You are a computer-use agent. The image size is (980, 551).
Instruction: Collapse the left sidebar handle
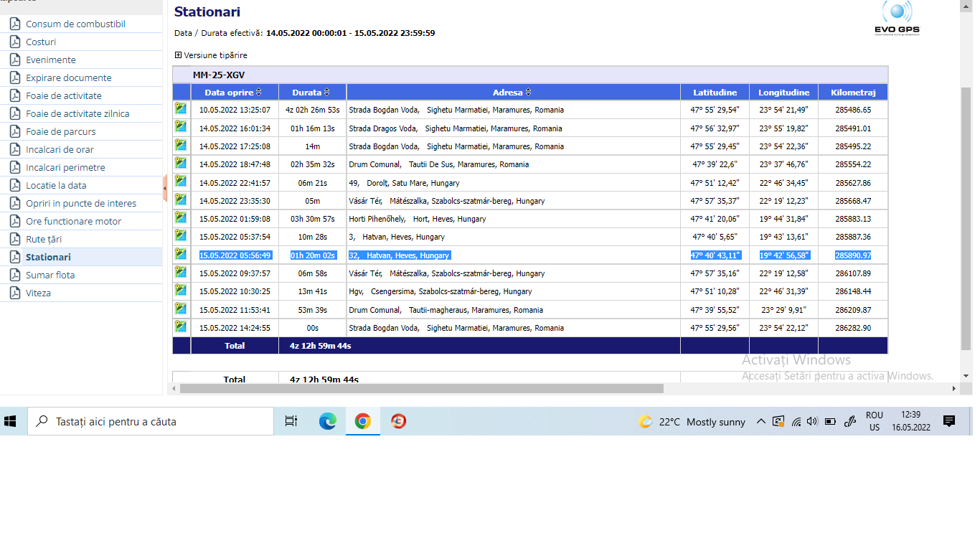tap(164, 188)
